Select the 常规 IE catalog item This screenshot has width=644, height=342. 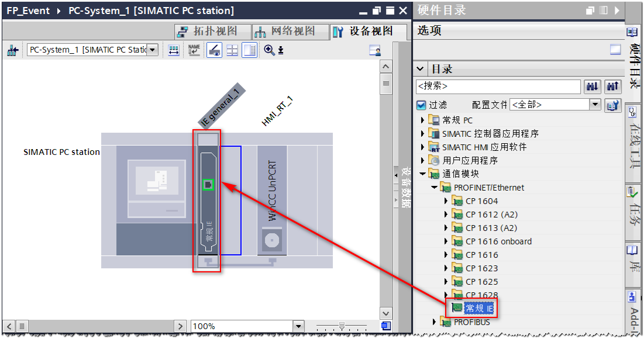click(x=479, y=308)
